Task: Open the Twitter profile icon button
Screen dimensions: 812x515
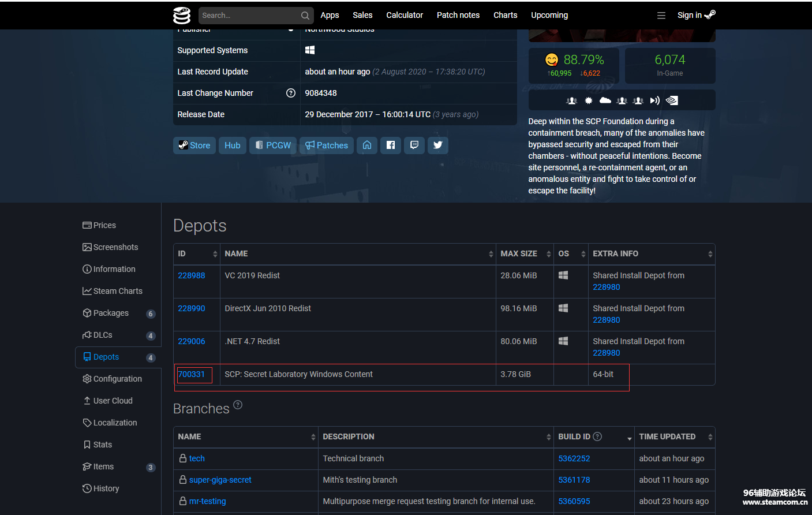Action: coord(438,145)
